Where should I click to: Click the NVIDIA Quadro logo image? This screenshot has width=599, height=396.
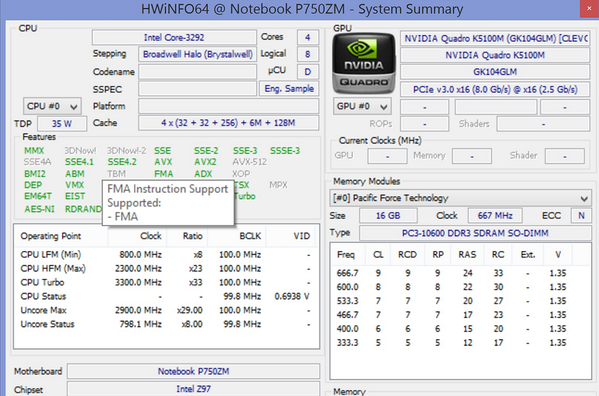[364, 63]
